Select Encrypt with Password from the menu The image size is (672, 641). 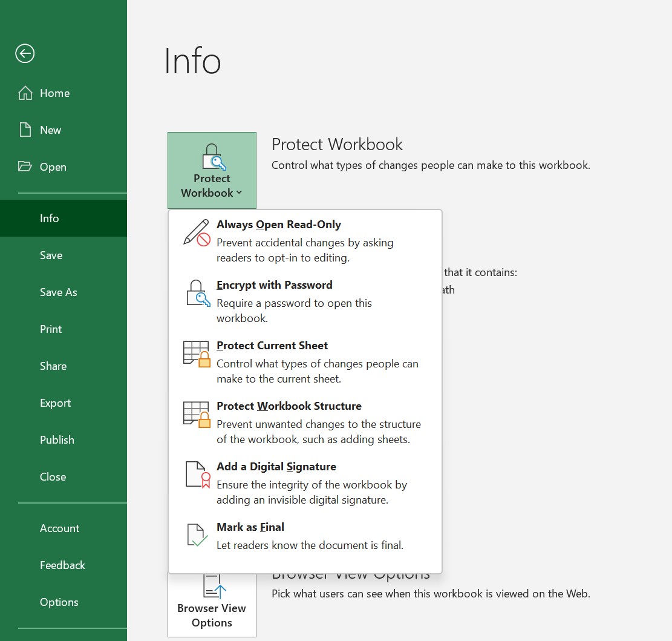[x=274, y=284]
